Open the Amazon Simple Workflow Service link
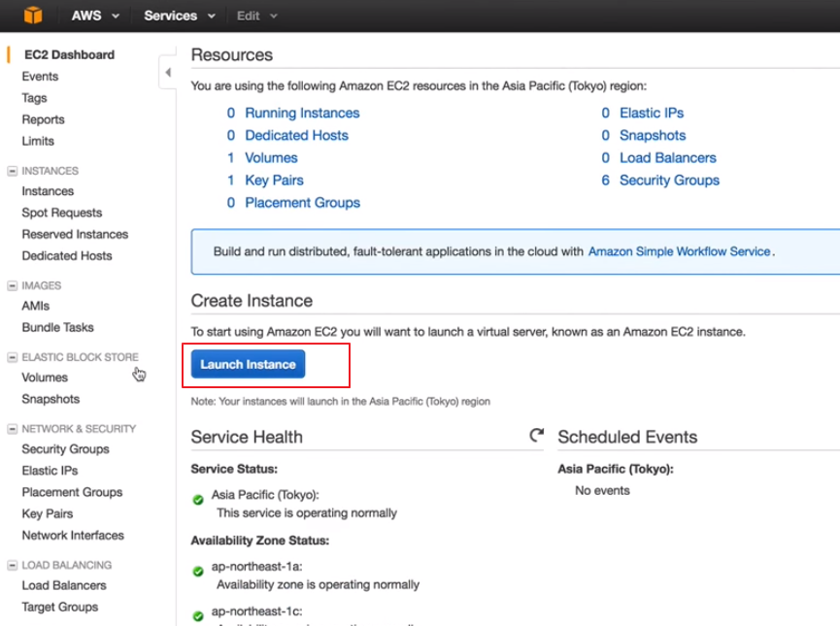840x626 pixels. click(x=680, y=251)
